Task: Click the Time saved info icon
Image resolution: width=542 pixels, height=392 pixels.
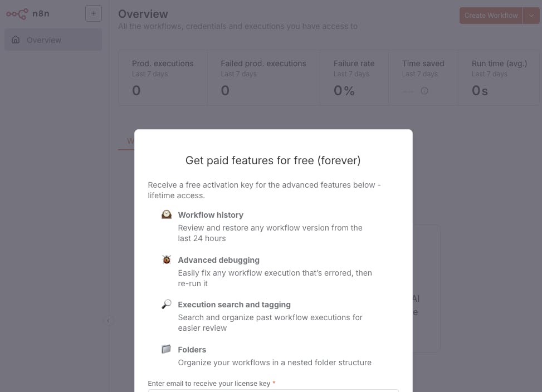Action: (424, 91)
